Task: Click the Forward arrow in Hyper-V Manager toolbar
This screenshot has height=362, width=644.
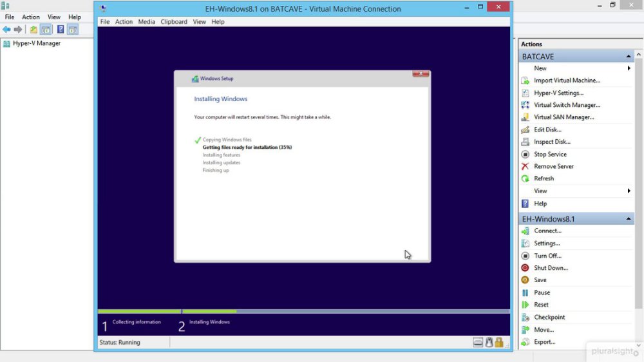Action: point(17,30)
